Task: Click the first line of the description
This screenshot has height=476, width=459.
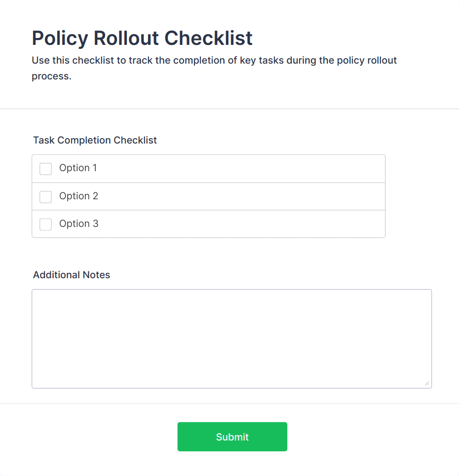Action: pos(214,61)
